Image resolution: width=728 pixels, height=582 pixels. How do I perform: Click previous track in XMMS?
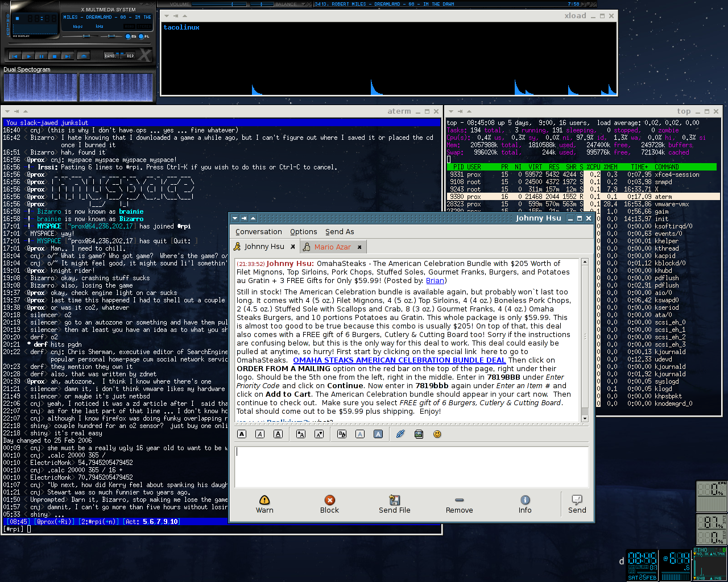(15, 56)
